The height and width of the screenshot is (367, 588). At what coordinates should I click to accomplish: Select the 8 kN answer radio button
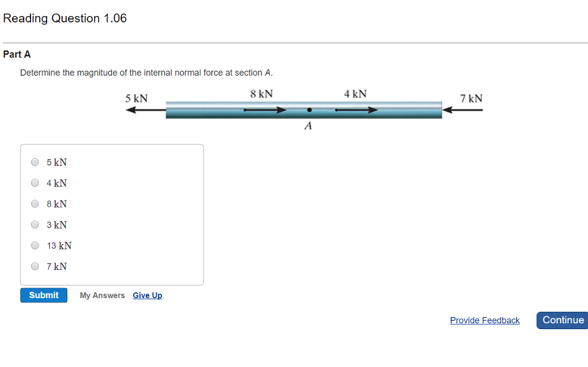pyautogui.click(x=35, y=204)
